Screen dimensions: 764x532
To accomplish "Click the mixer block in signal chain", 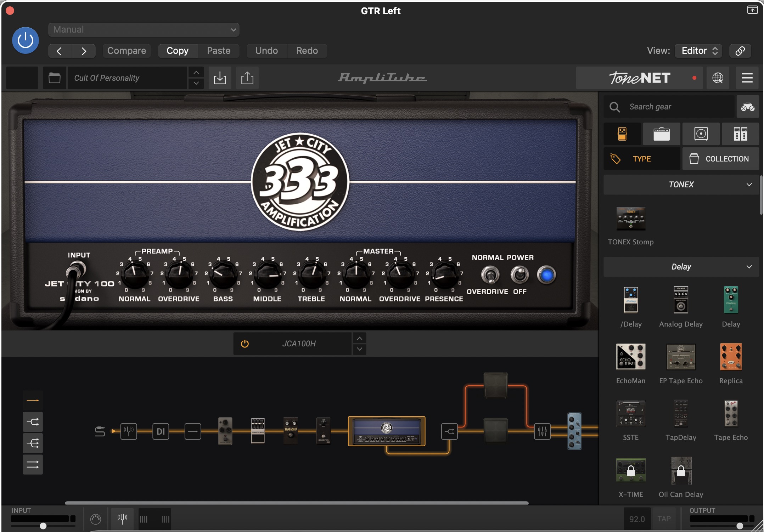I will (x=542, y=431).
